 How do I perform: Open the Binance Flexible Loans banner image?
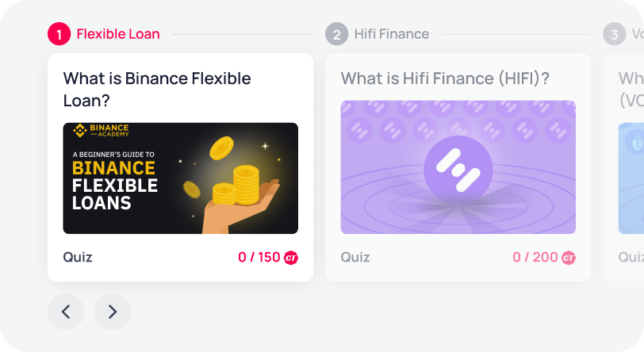(180, 178)
